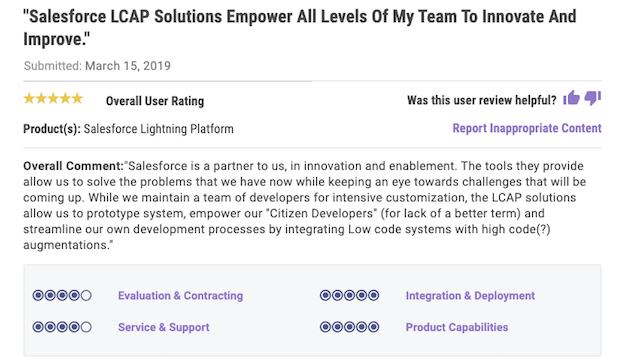The height and width of the screenshot is (362, 625).
Task: Click the thumbs up helpful icon
Action: (571, 98)
